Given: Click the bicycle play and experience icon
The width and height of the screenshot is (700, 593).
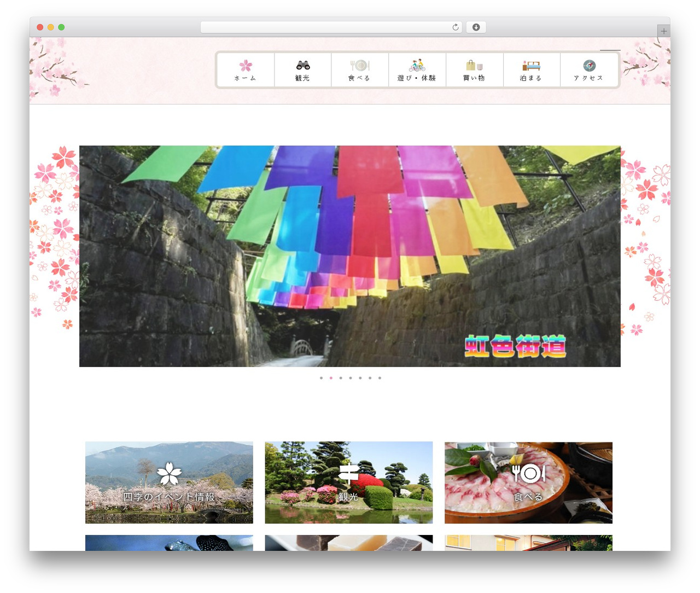Looking at the screenshot, I should [417, 66].
